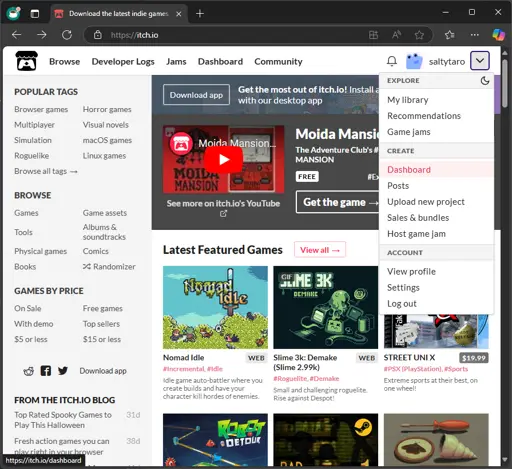Click the Download app banner button
Viewport: 512px width, 469px height.
(196, 95)
